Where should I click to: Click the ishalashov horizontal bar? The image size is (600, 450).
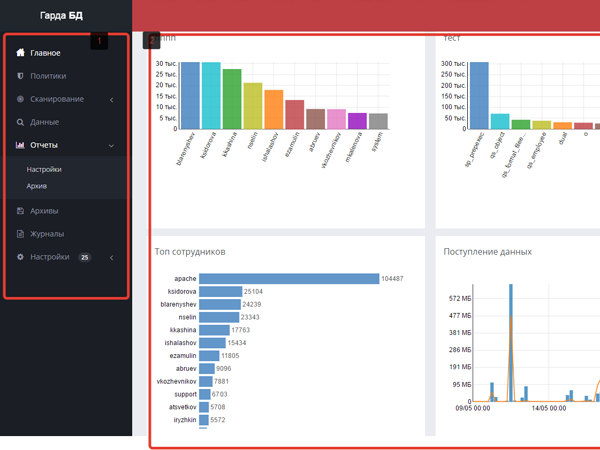pyautogui.click(x=212, y=343)
